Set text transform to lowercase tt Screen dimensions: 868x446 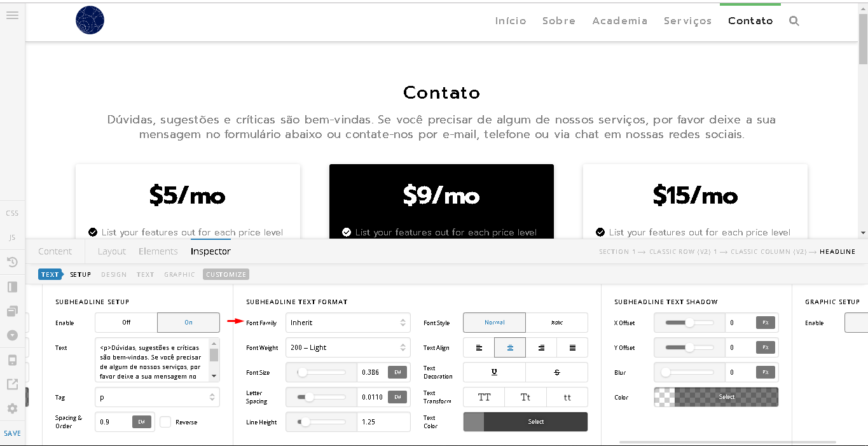(567, 397)
